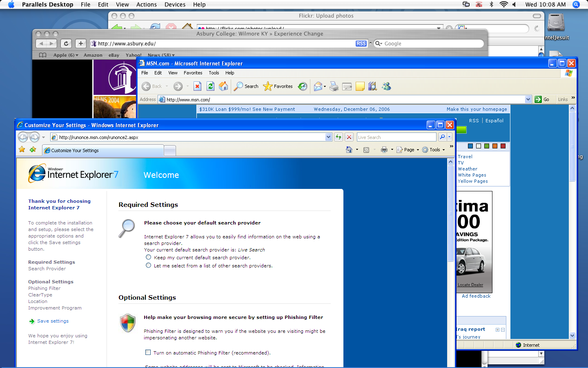Launch the Messenger icon in IE6 toolbar
This screenshot has height=368, width=588.
click(386, 86)
